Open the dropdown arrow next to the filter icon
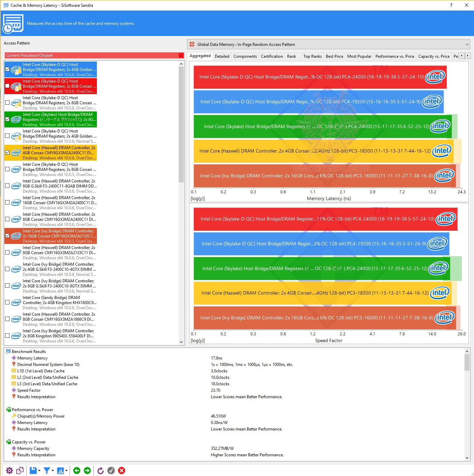 (53, 471)
